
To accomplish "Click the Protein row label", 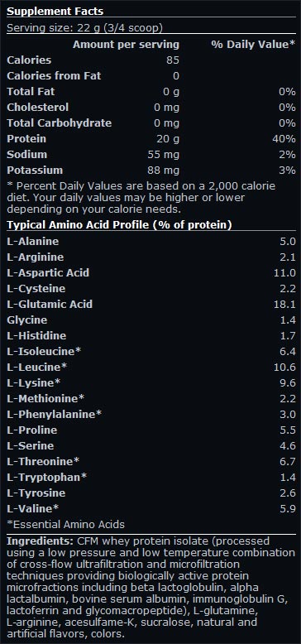I will (x=26, y=139).
